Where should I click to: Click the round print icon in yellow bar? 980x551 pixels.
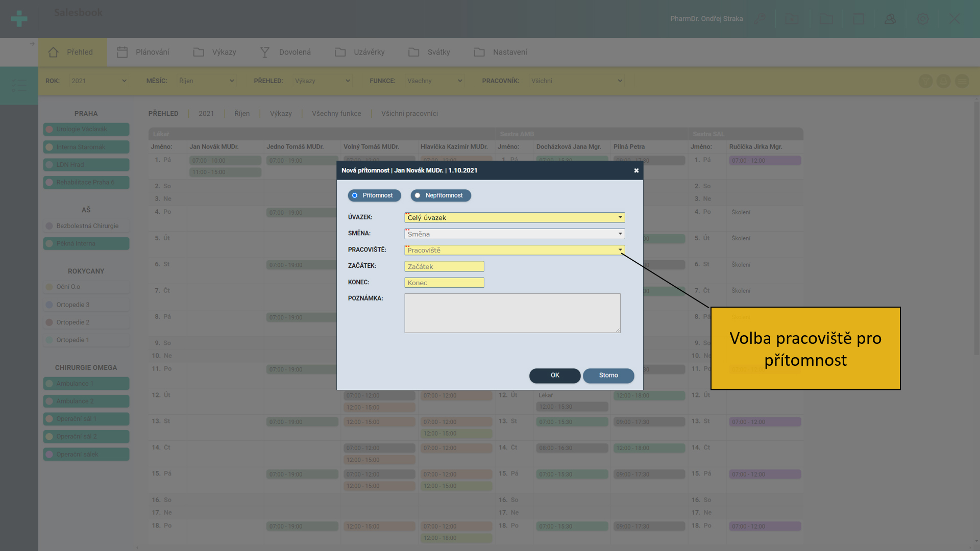(944, 81)
